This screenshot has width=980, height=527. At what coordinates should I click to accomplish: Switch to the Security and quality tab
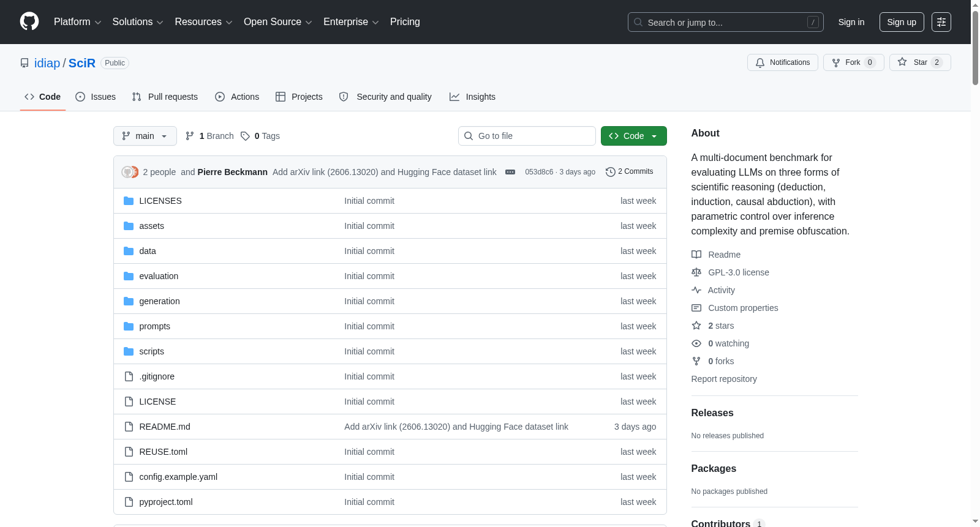tap(385, 97)
